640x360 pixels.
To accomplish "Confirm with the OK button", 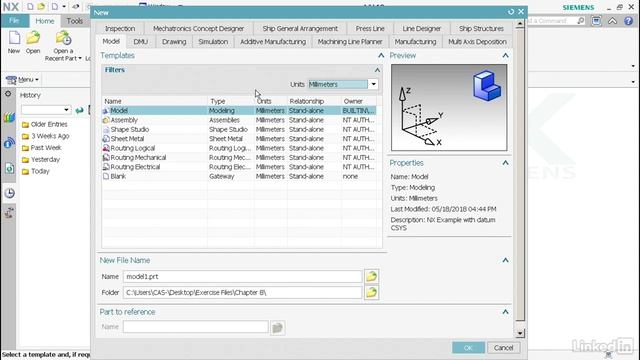I will (x=468, y=348).
